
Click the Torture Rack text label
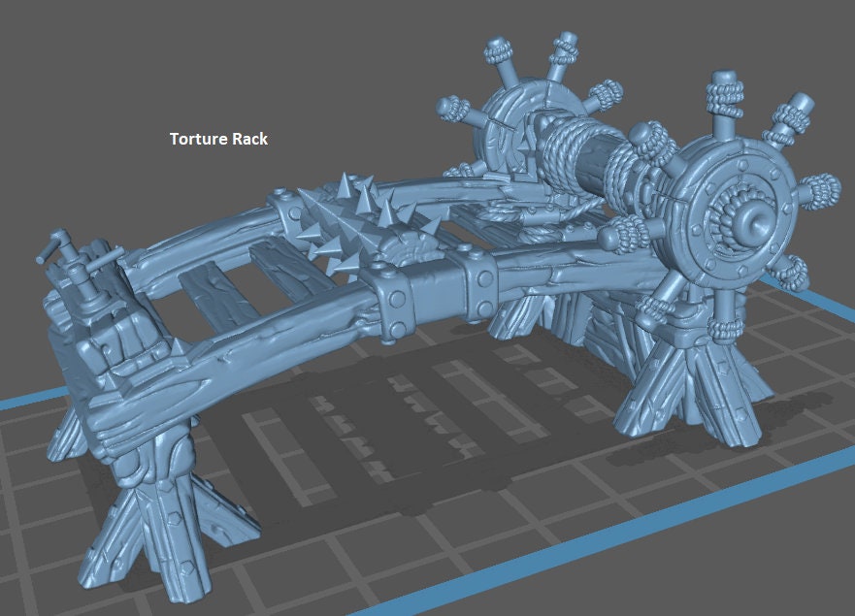218,139
